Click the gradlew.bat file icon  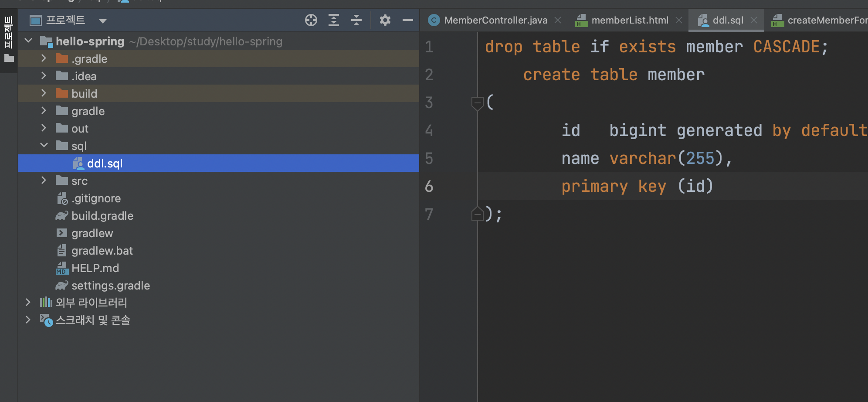click(62, 250)
